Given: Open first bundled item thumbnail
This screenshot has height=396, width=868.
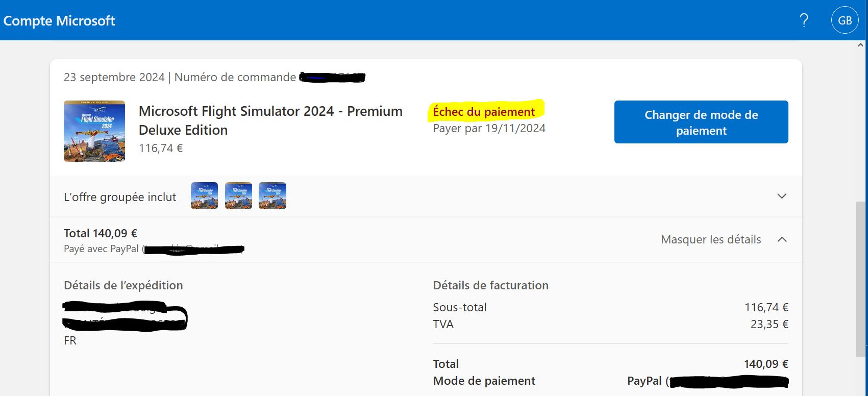Looking at the screenshot, I should tap(204, 196).
